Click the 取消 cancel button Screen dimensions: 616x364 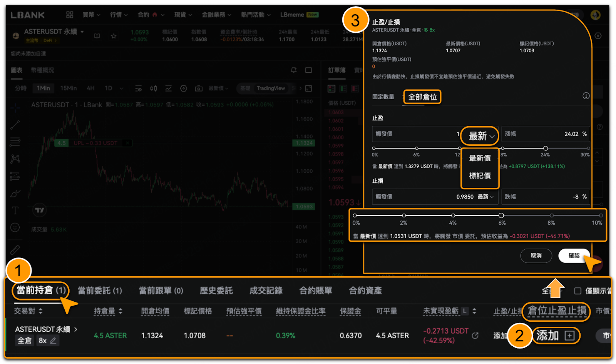[536, 255]
